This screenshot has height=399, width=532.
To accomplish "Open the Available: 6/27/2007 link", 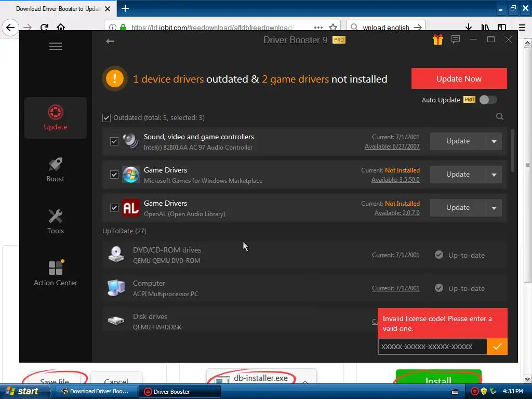I will (x=392, y=147).
